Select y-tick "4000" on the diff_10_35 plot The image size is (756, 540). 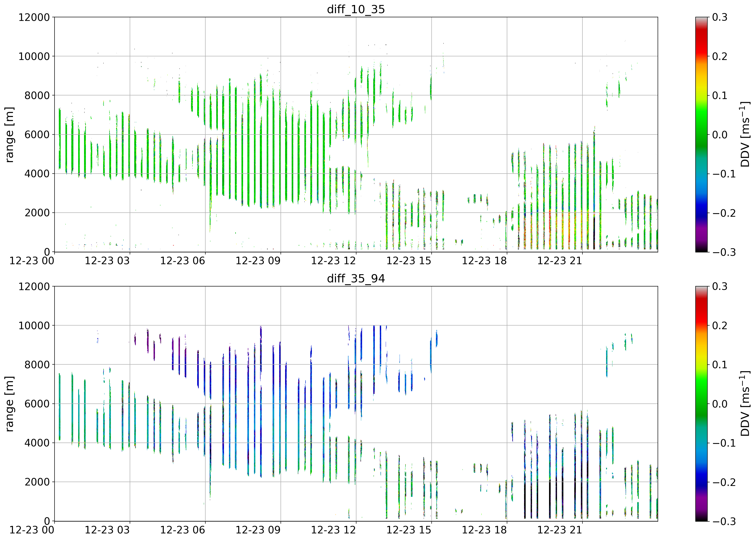pyautogui.click(x=37, y=174)
